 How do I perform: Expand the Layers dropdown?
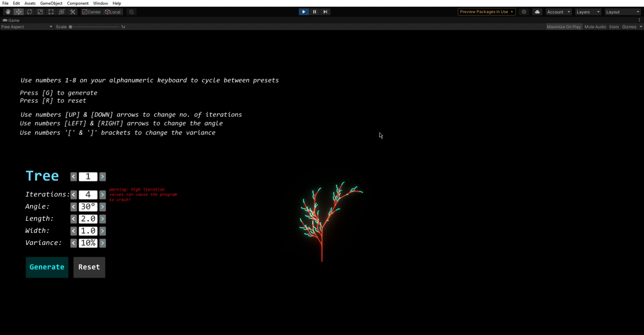pos(588,12)
